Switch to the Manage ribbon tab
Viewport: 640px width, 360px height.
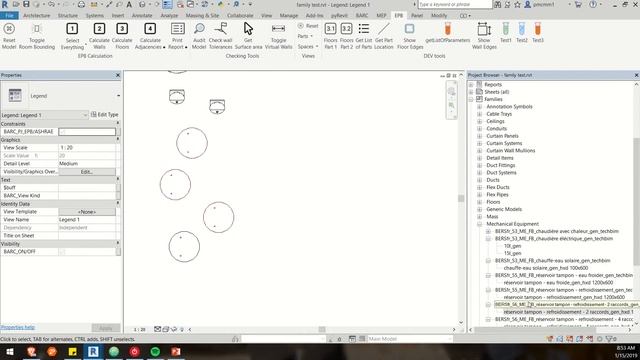(289, 16)
